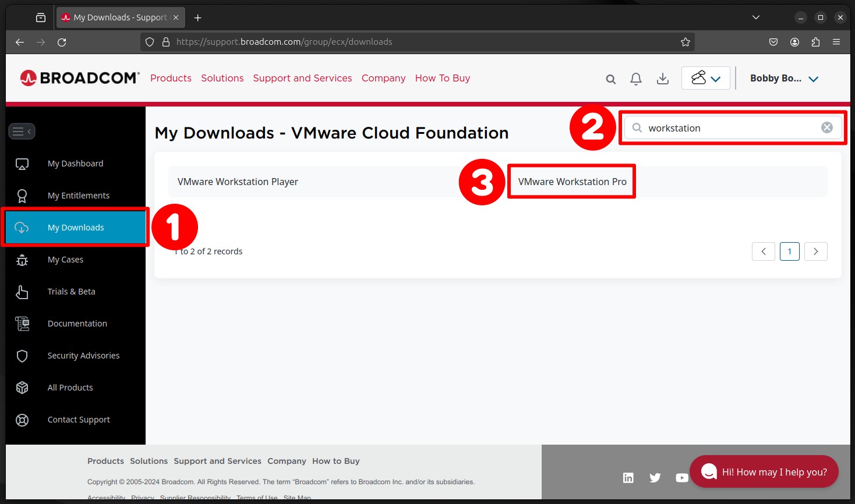Click the My Entitlements ribbon icon
This screenshot has height=504, width=855.
click(22, 196)
